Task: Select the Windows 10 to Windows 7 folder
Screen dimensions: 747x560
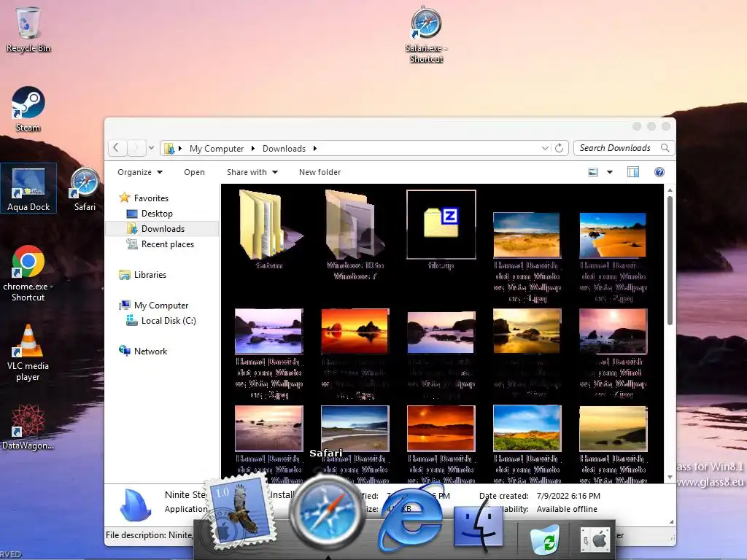Action: 355,225
